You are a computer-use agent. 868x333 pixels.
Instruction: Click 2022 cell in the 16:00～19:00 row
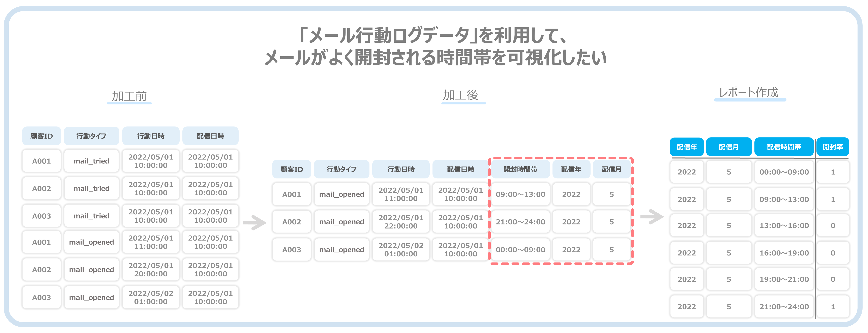686,253
